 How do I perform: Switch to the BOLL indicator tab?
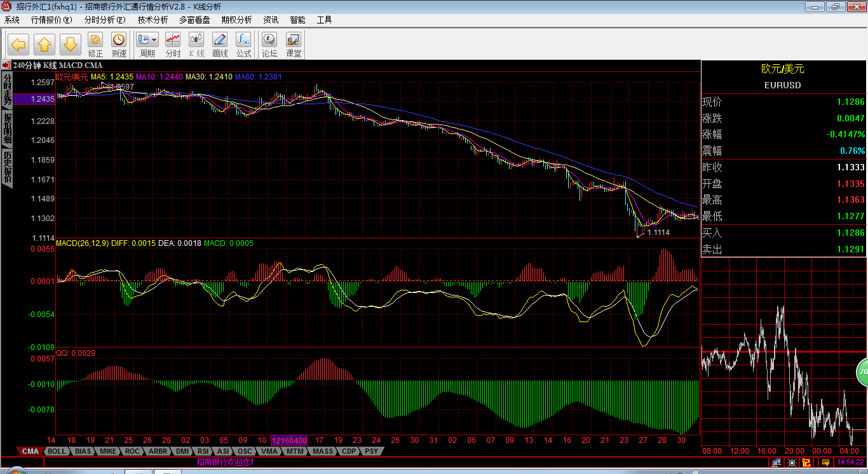point(57,452)
